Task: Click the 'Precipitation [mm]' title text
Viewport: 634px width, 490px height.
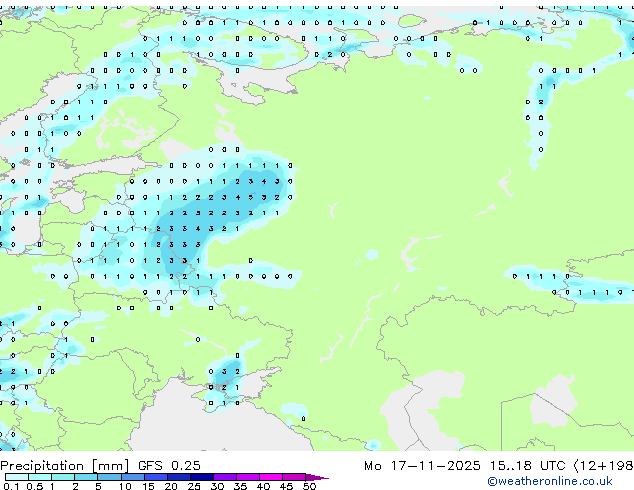Action: pos(65,466)
